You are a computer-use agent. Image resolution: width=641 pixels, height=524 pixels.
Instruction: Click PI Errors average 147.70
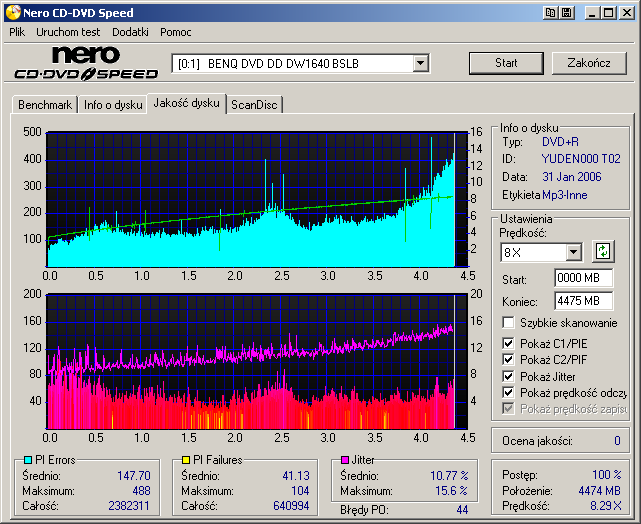pyautogui.click(x=134, y=476)
